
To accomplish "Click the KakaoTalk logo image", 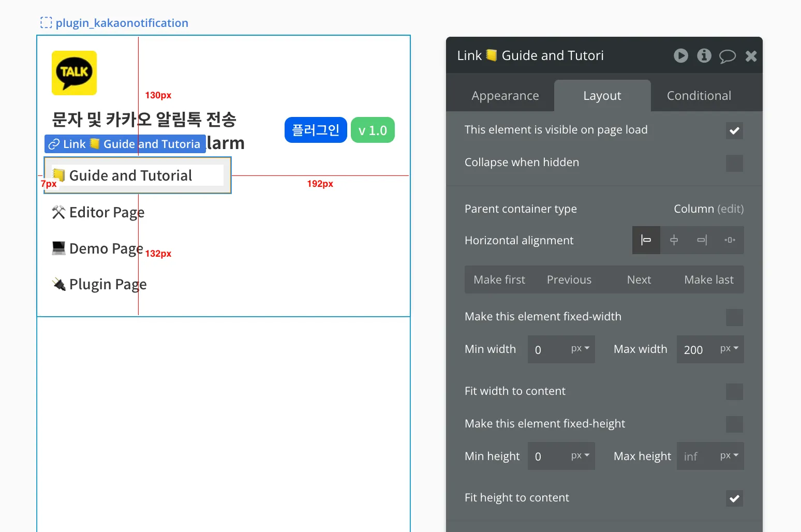I will click(74, 73).
